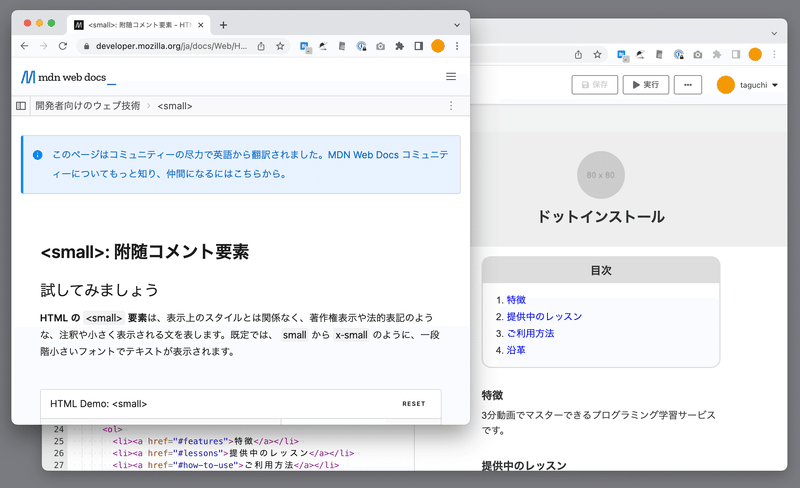Click the 保存 button in back window
The width and height of the screenshot is (800, 488).
[595, 85]
